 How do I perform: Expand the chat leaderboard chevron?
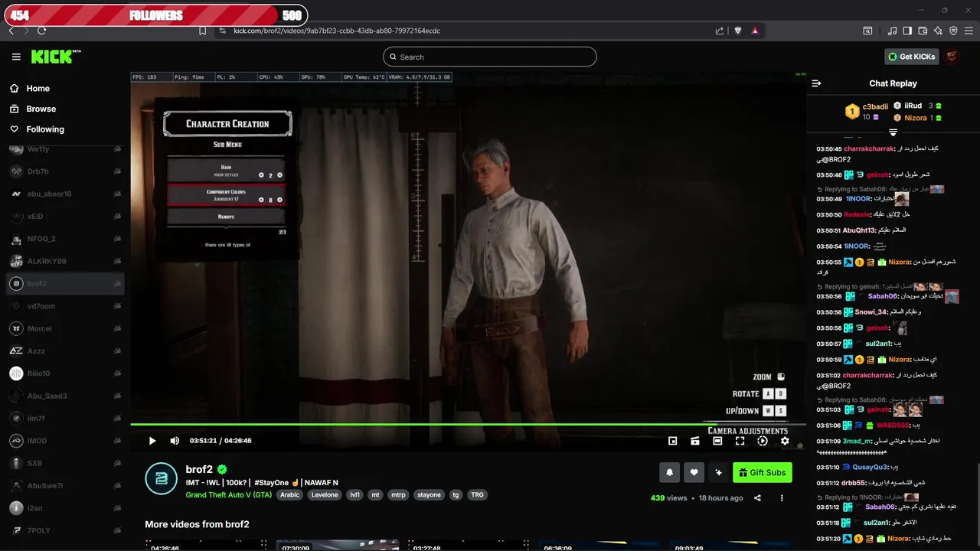click(x=893, y=132)
